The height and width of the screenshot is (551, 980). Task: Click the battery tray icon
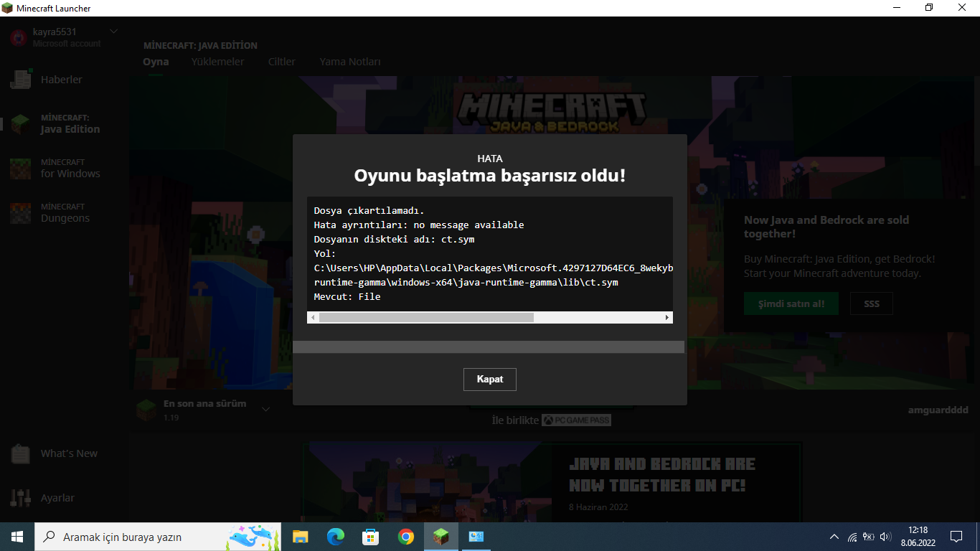point(868,537)
